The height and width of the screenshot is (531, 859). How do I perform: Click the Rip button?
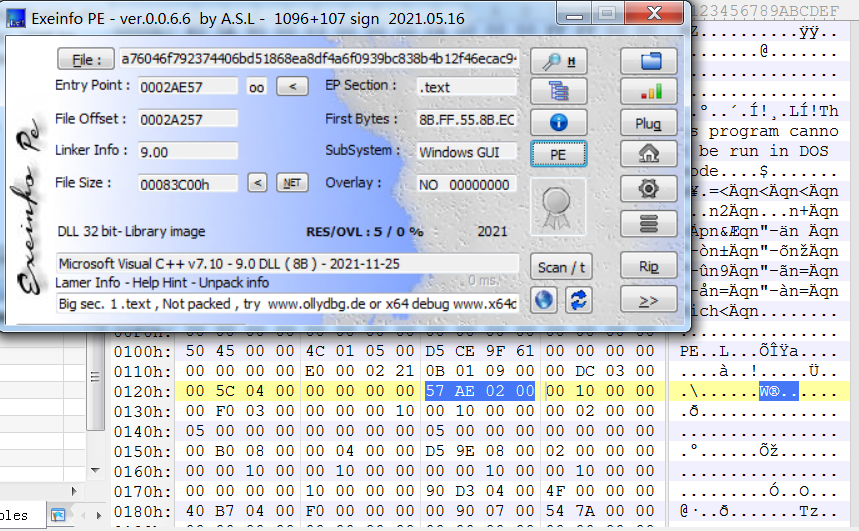(648, 267)
